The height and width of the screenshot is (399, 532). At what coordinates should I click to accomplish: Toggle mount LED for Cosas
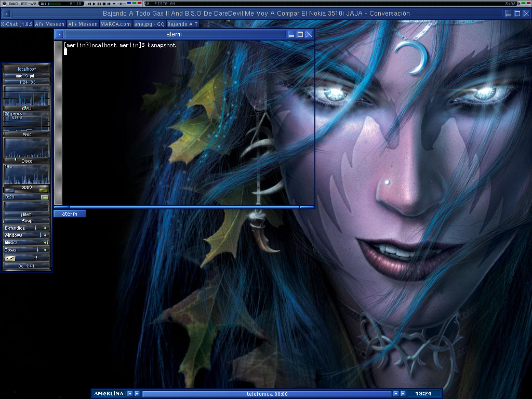coord(45,250)
